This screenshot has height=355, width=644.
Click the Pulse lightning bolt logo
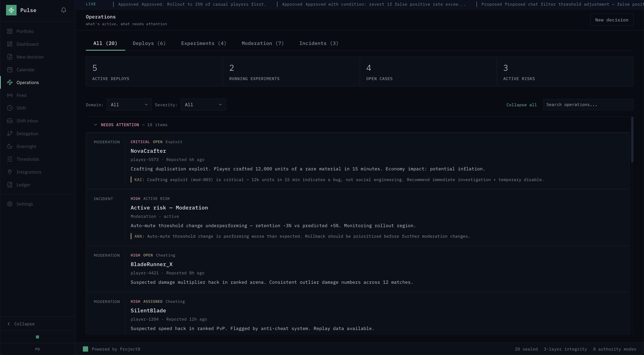11,10
